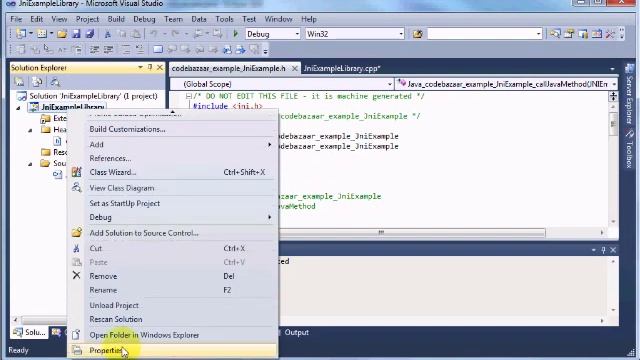
Task: Open Debug configuration dropdown
Action: [x=297, y=34]
